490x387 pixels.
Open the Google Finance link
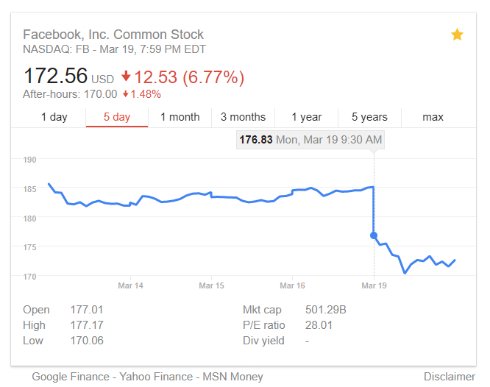[71, 376]
